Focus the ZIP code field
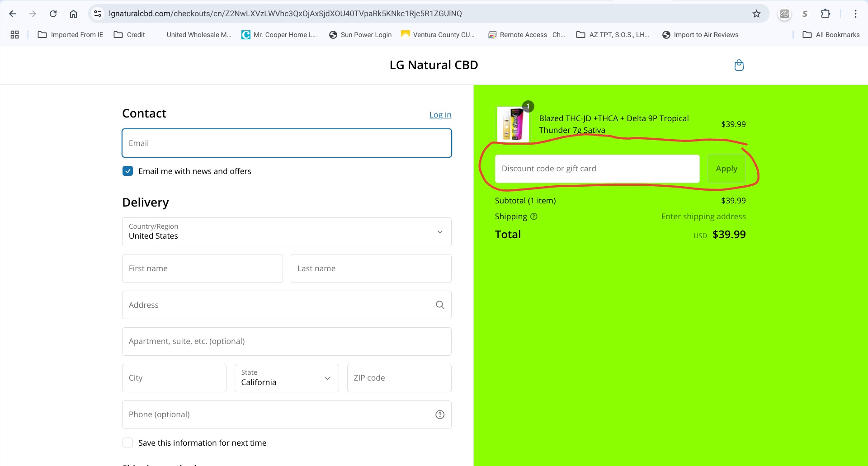Image resolution: width=868 pixels, height=466 pixels. (399, 378)
